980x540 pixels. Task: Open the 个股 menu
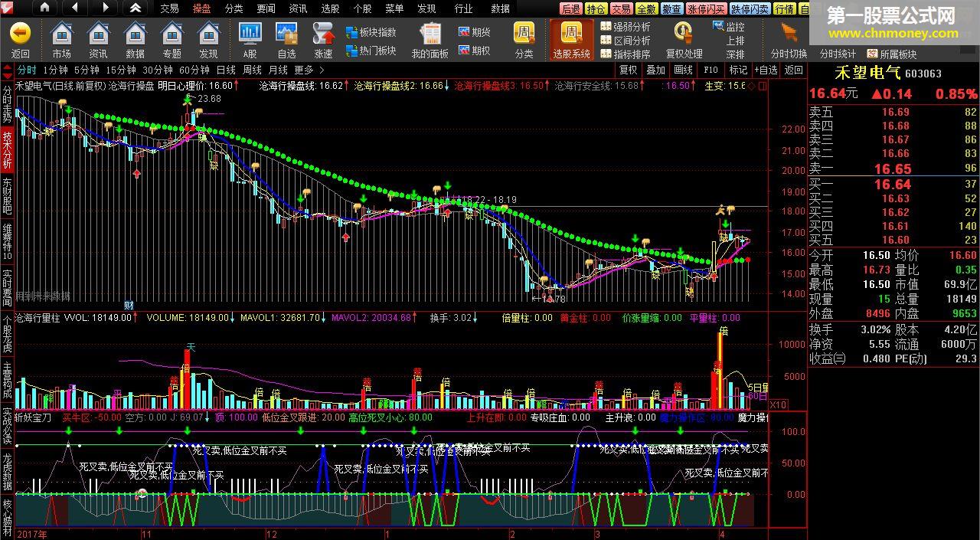click(x=362, y=8)
